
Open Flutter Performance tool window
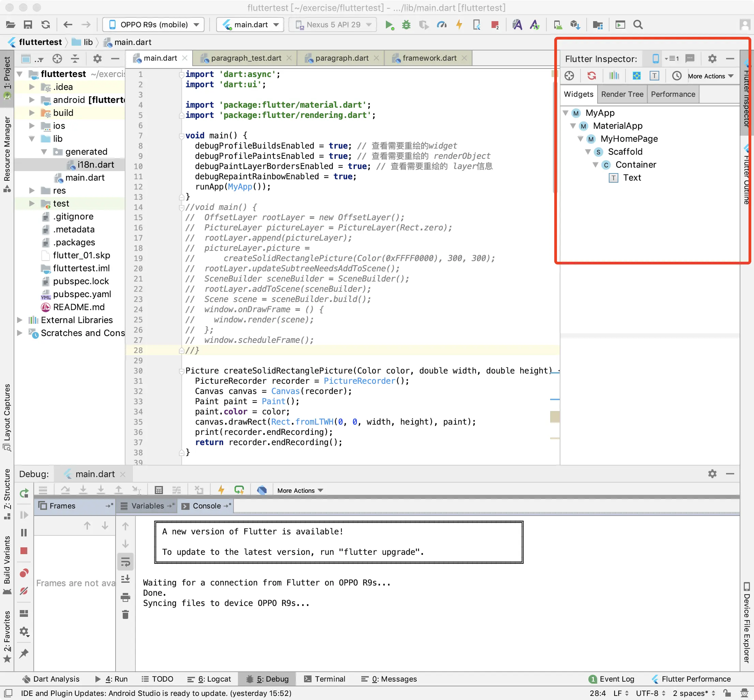point(691,679)
